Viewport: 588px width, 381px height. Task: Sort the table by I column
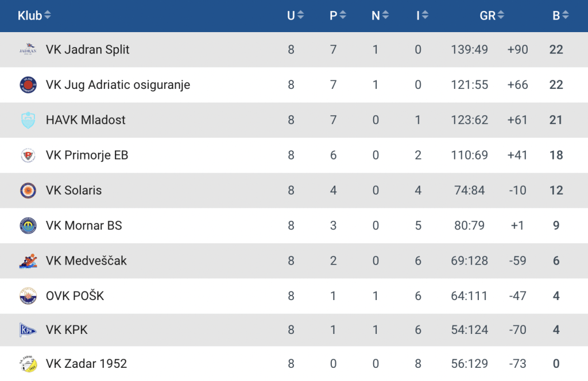click(422, 15)
